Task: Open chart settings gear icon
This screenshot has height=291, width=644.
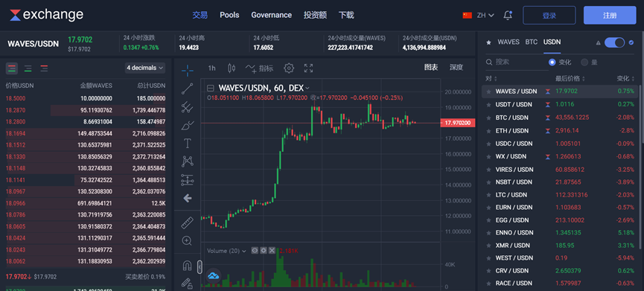Action: pyautogui.click(x=289, y=68)
